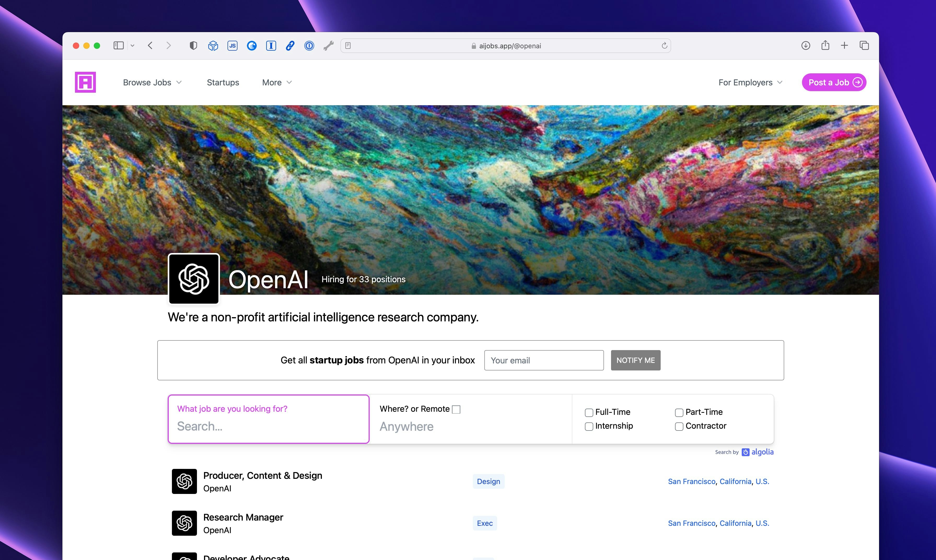Select the Design tag

pos(489,481)
